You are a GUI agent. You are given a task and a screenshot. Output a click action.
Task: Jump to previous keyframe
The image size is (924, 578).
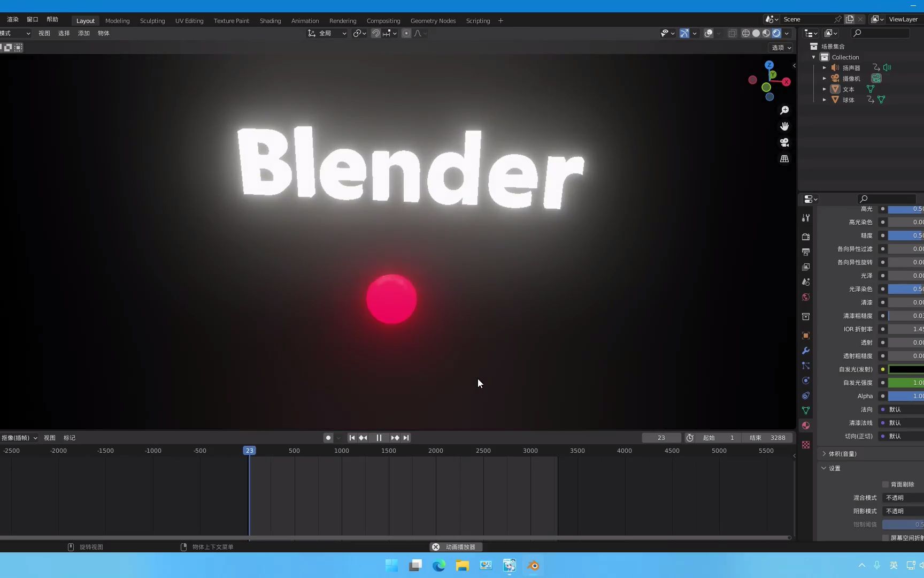(363, 438)
